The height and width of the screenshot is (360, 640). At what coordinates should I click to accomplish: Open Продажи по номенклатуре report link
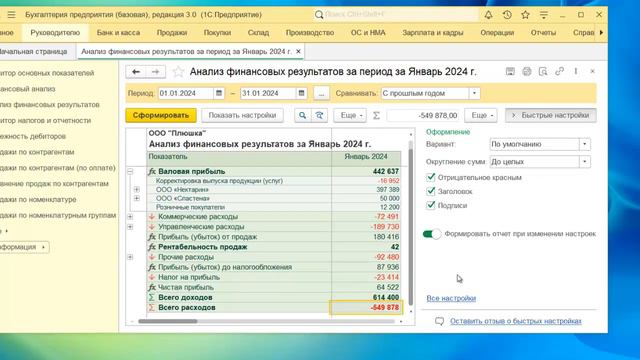pyautogui.click(x=38, y=200)
